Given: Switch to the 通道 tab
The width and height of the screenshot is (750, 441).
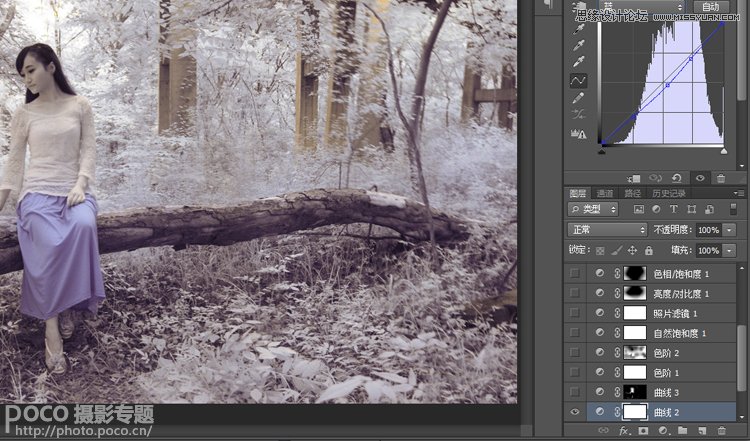Looking at the screenshot, I should (x=605, y=193).
